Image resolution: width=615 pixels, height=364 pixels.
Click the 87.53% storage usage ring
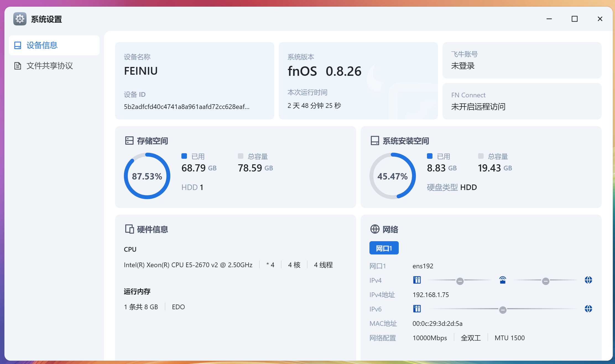[147, 176]
